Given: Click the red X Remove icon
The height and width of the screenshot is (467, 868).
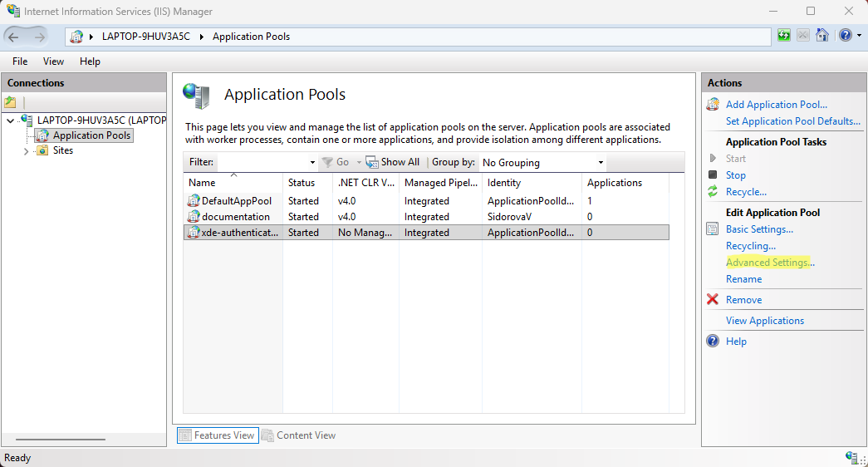Looking at the screenshot, I should click(x=713, y=299).
